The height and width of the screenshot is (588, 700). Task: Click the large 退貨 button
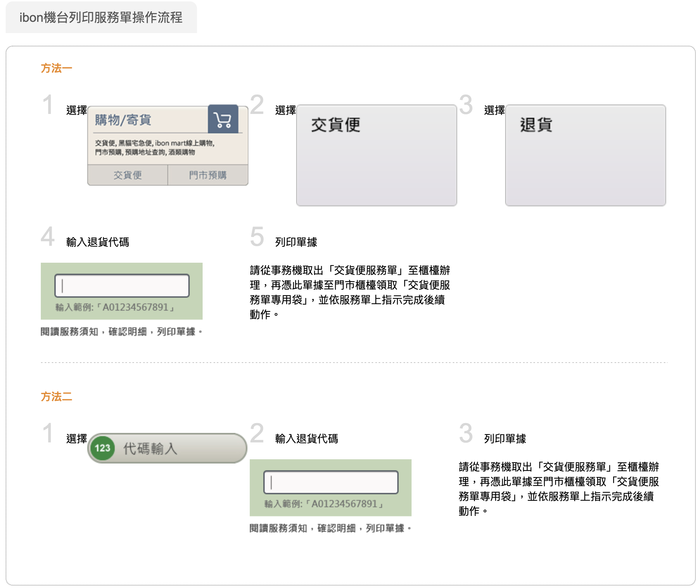click(585, 155)
